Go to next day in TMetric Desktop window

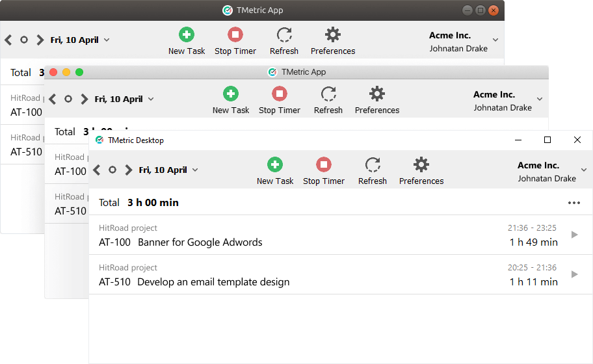point(129,170)
